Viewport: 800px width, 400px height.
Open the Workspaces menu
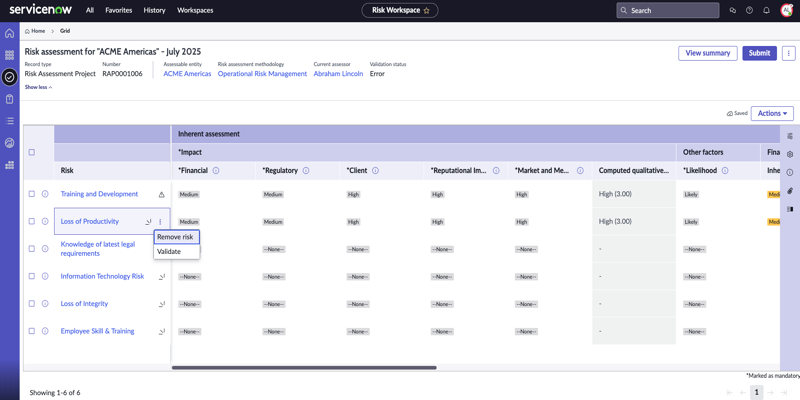(x=195, y=10)
